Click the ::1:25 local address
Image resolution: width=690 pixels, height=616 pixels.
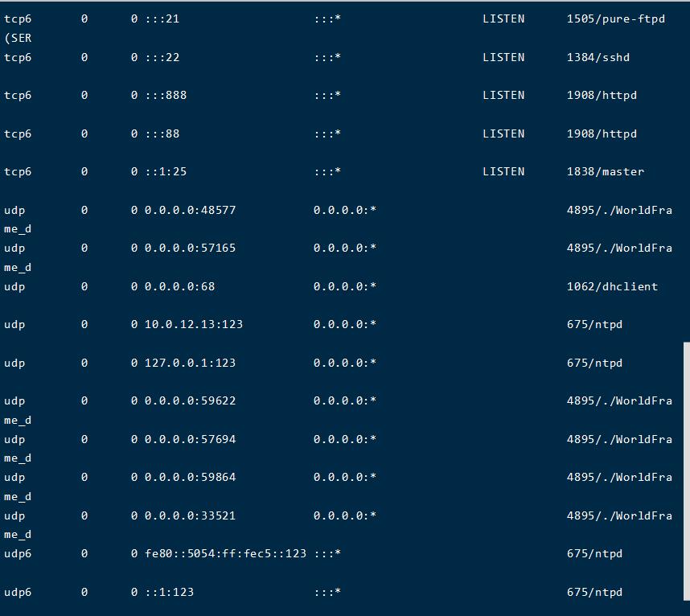pyautogui.click(x=166, y=171)
